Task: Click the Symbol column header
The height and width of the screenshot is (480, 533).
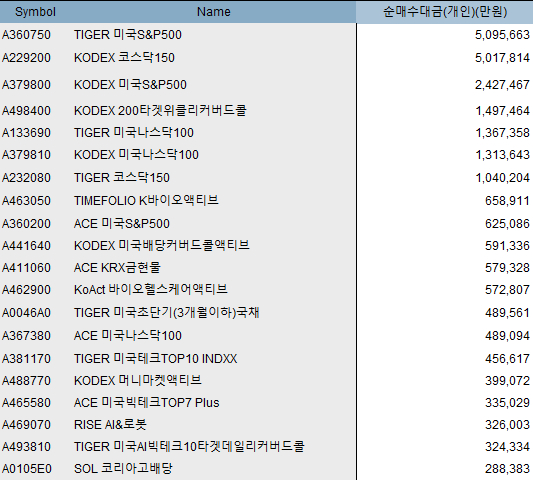Action: tap(35, 12)
